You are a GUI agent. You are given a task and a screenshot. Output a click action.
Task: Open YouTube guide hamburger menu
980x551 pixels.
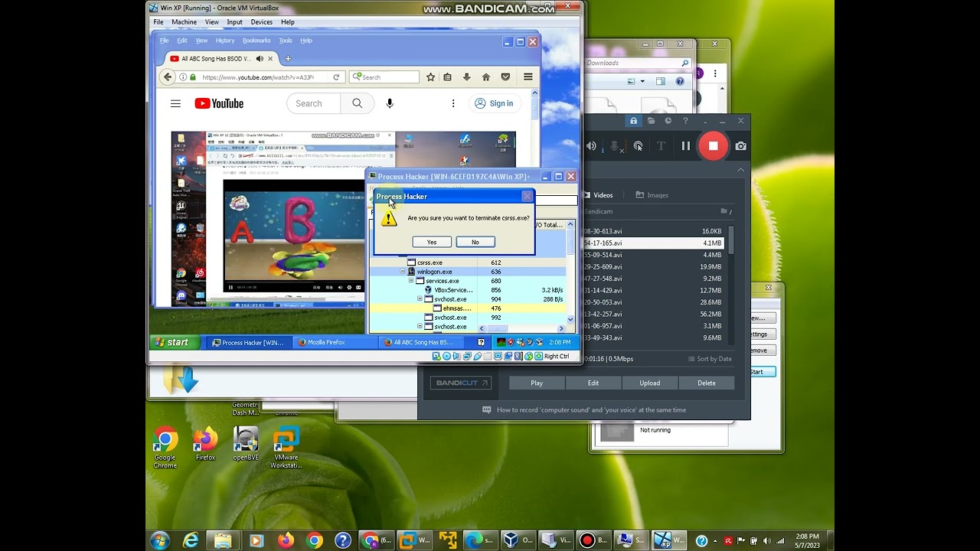coord(175,103)
